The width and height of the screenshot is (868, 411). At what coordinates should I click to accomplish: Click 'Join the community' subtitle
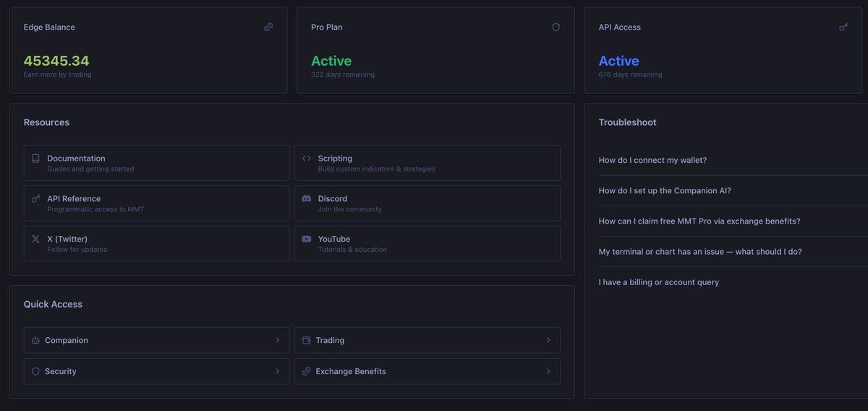pyautogui.click(x=350, y=209)
